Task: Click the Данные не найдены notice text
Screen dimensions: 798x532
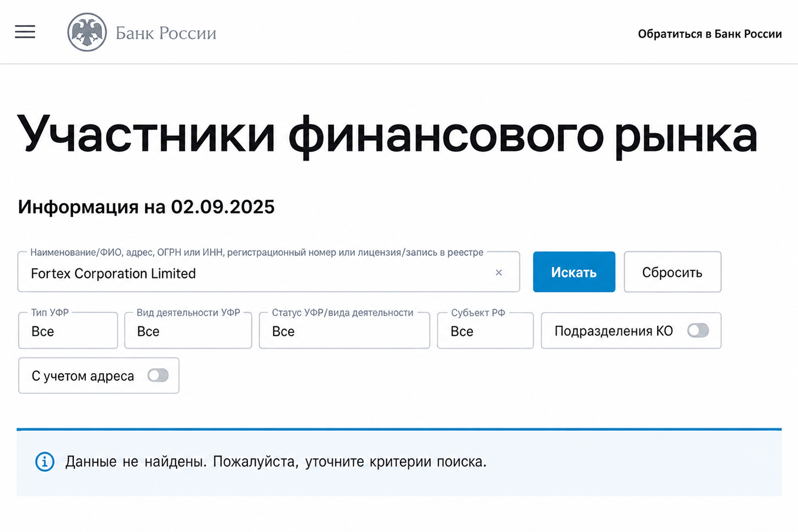Action: click(276, 461)
